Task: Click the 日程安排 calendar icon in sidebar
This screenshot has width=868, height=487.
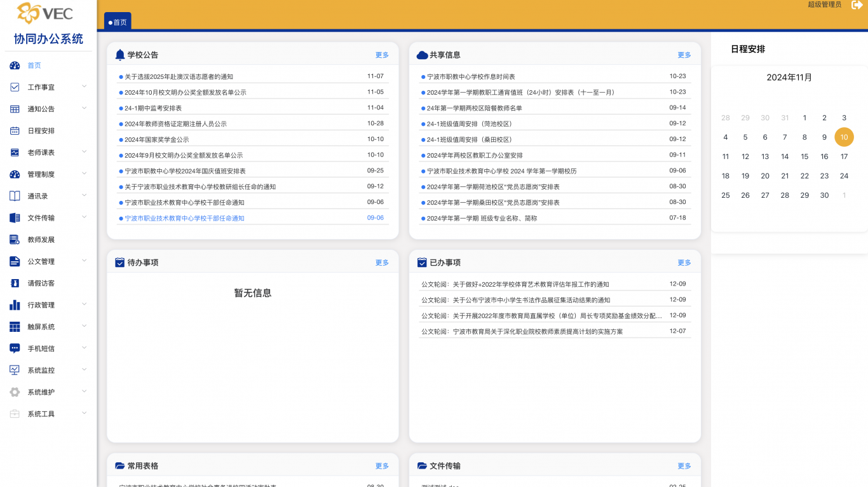Action: [15, 131]
